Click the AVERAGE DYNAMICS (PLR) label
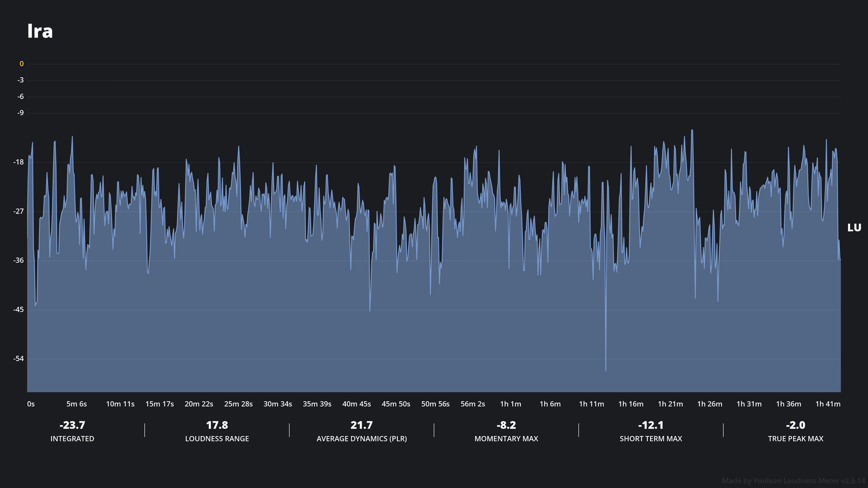Viewport: 868px width, 488px height. (x=362, y=439)
